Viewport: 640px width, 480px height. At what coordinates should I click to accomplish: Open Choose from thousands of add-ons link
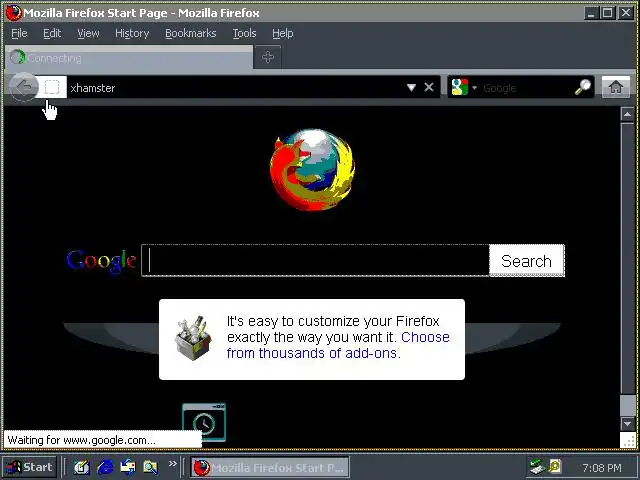(338, 345)
